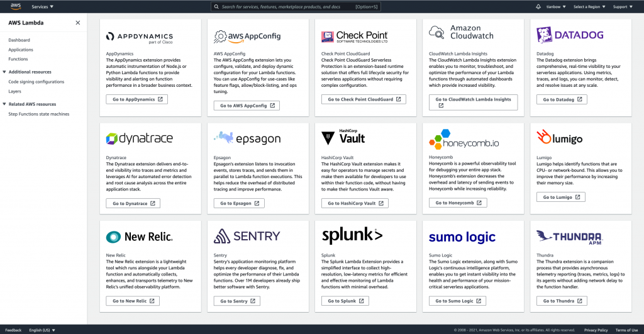Click the Lumigo logo
The image size is (644, 334).
click(559, 137)
